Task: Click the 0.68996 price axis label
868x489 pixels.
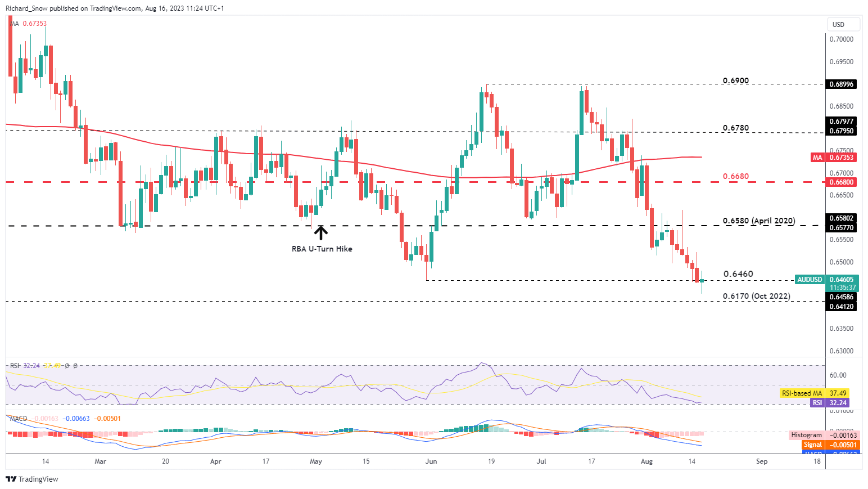Action: tap(842, 84)
